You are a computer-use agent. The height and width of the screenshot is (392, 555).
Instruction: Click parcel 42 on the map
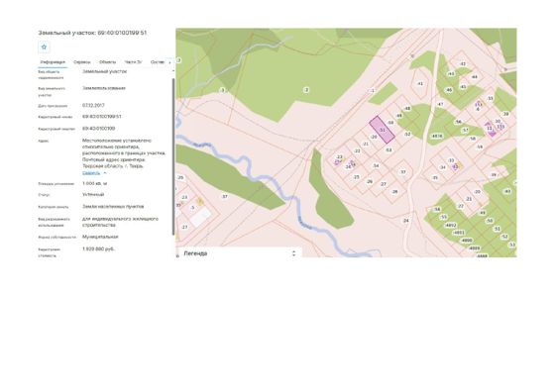pos(463,64)
